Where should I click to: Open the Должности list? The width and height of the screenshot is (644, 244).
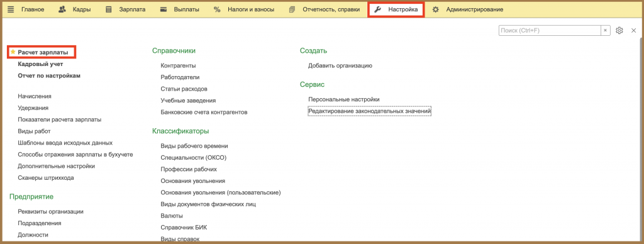click(33, 235)
